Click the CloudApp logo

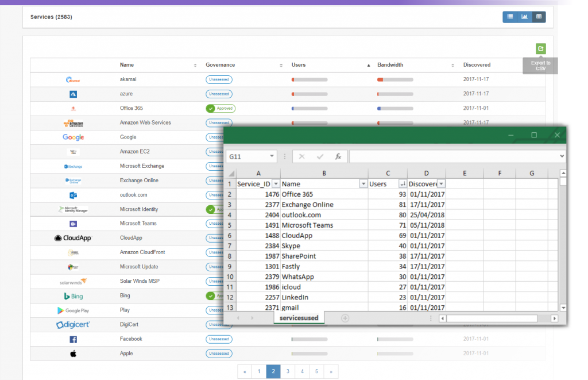coord(73,238)
